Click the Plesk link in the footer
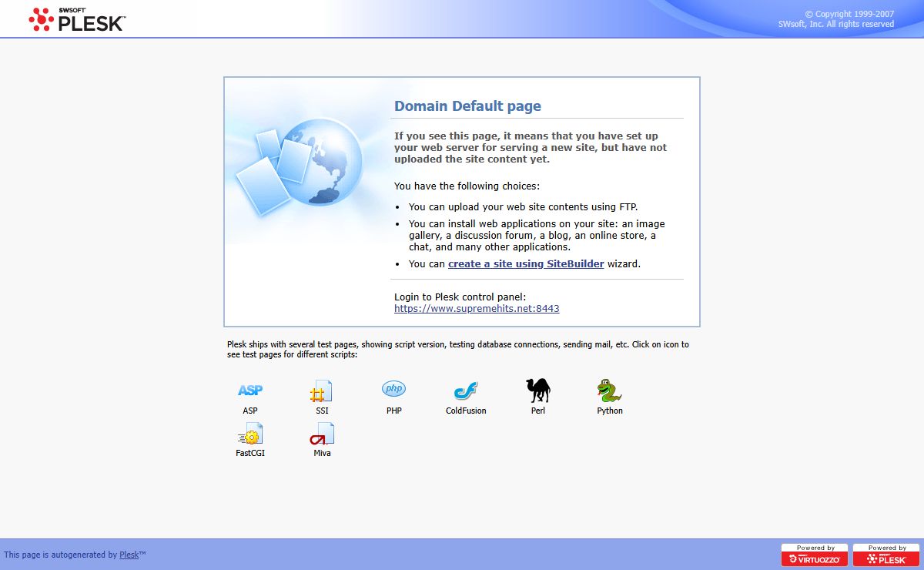The width and height of the screenshot is (924, 570). point(129,555)
